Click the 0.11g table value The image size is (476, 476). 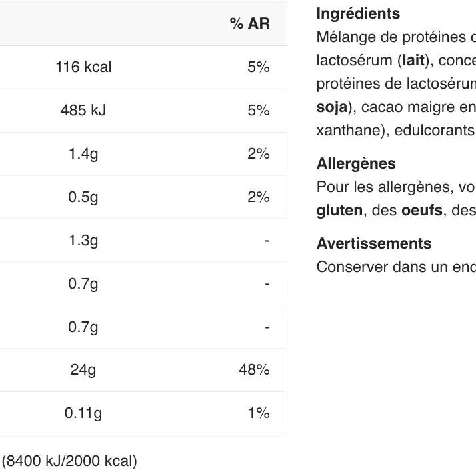click(83, 413)
